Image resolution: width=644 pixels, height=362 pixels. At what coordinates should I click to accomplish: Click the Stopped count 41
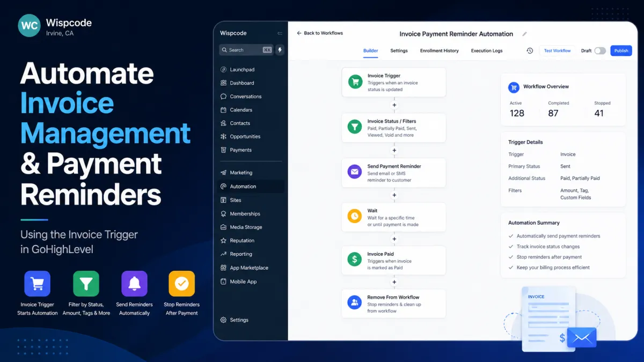599,113
